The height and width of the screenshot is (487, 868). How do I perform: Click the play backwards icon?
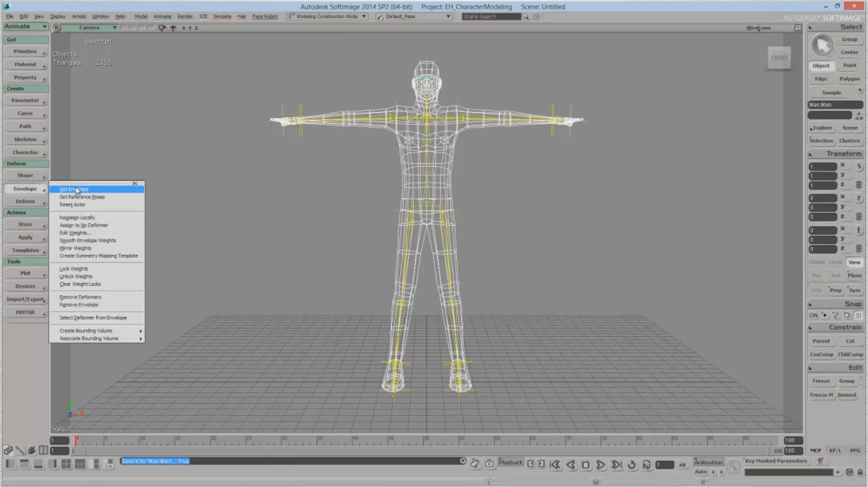(x=571, y=465)
